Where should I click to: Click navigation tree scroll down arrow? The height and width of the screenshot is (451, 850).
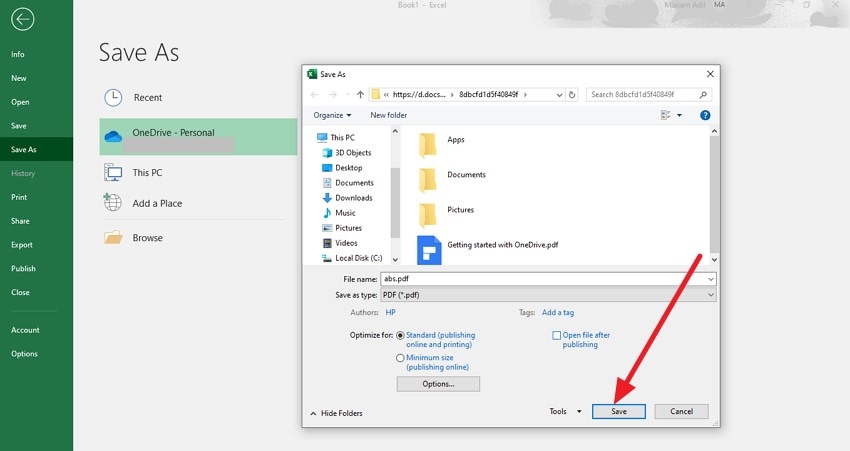(x=395, y=260)
